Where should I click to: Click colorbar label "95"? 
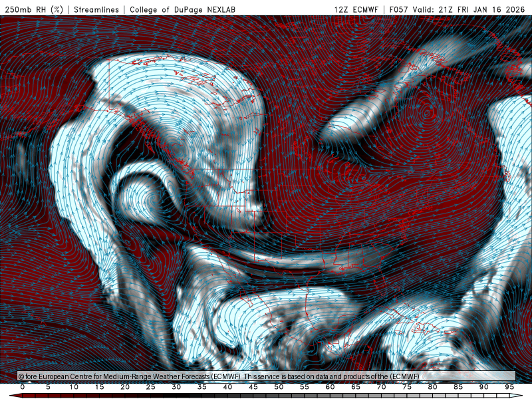pos(509,387)
